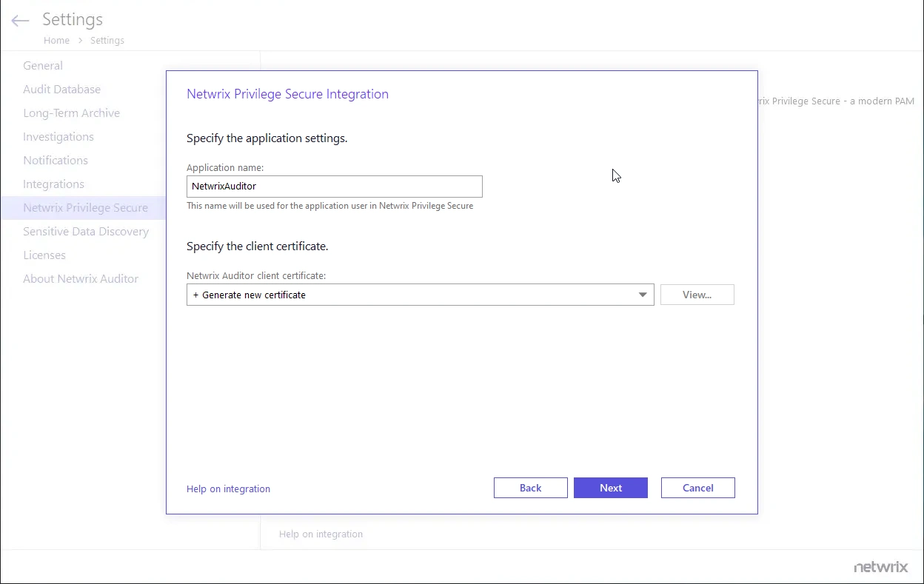
Task: Click Next to proceed with integration
Action: (x=610, y=488)
